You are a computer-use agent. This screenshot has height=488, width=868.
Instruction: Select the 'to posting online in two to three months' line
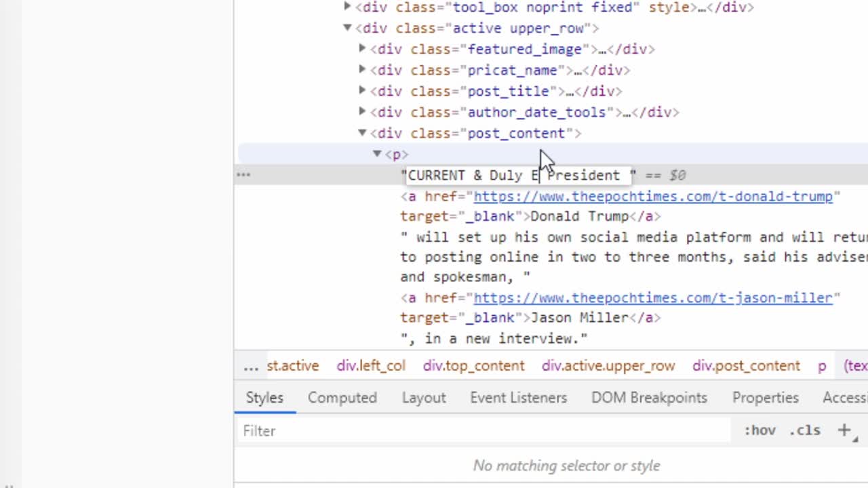pyautogui.click(x=634, y=258)
